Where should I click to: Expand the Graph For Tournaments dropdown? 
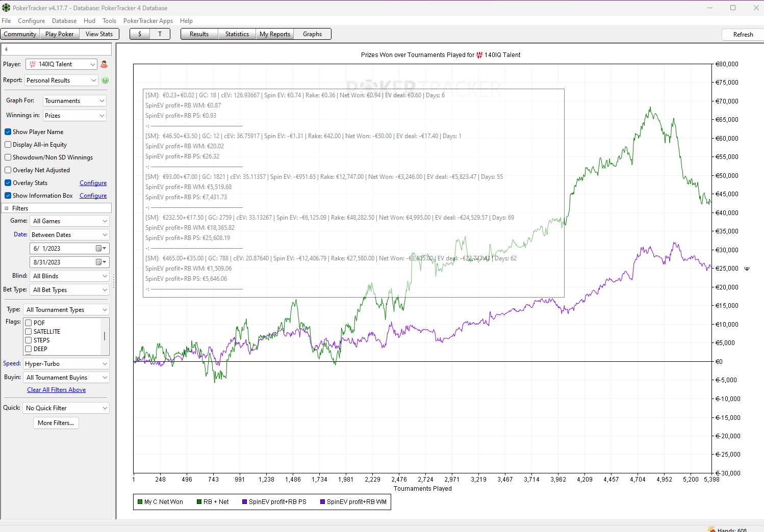74,101
